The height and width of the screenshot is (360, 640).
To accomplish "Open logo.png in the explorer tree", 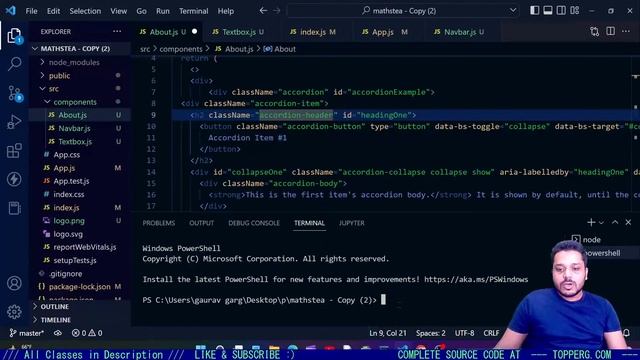I will coord(80,220).
